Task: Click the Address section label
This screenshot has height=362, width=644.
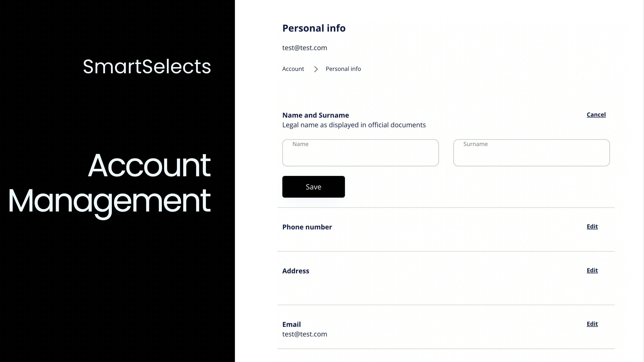Action: tap(296, 271)
